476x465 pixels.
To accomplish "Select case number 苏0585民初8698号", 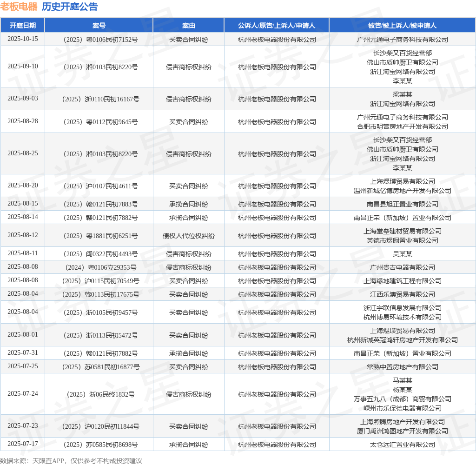I will point(101,445).
